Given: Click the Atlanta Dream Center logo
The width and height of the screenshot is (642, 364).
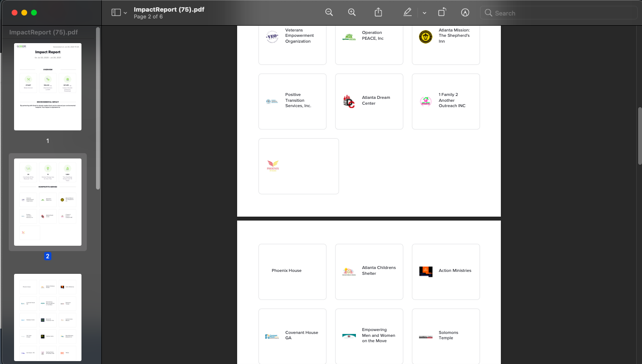Looking at the screenshot, I should pos(349,101).
